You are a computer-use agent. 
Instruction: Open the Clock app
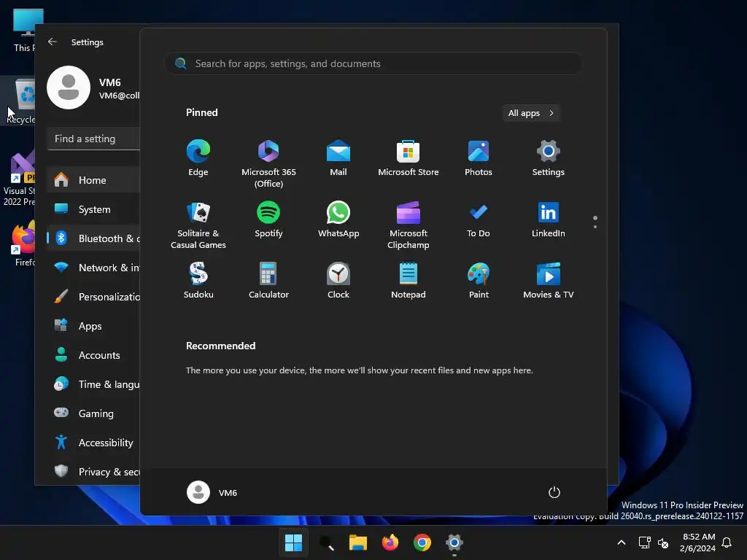[x=338, y=281]
